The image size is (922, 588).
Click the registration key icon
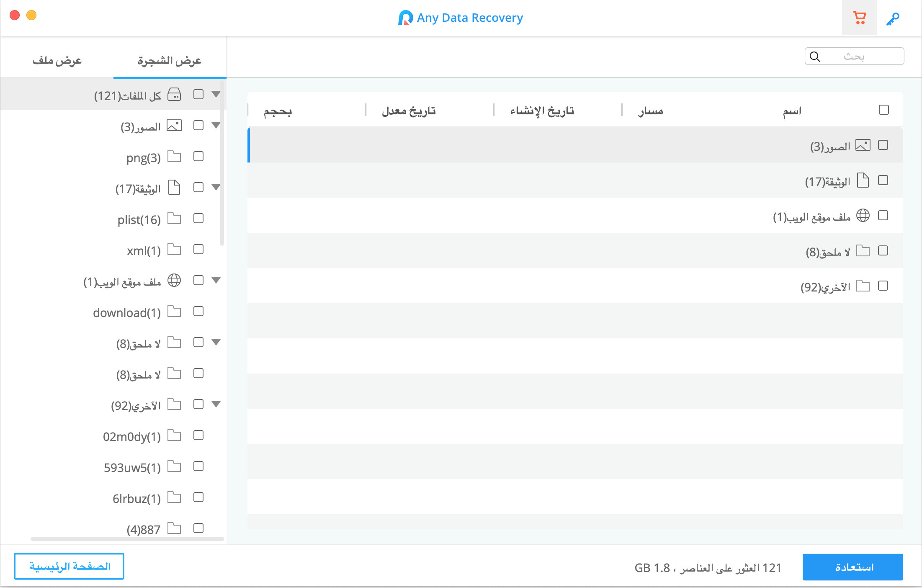tap(893, 19)
